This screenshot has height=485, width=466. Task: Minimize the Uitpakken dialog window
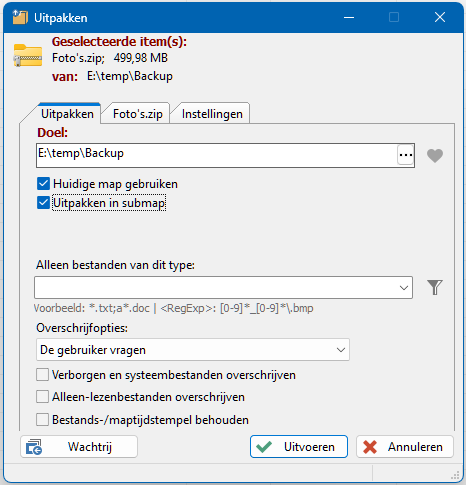[x=349, y=17]
